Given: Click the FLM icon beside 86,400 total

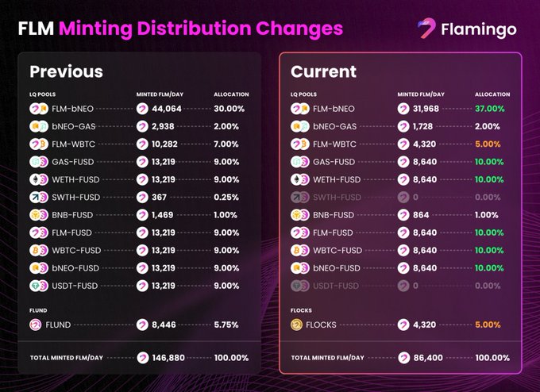Looking at the screenshot, I should [403, 358].
